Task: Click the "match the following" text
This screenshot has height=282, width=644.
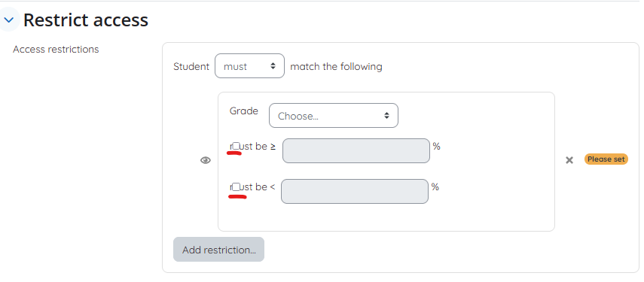Action: click(336, 66)
